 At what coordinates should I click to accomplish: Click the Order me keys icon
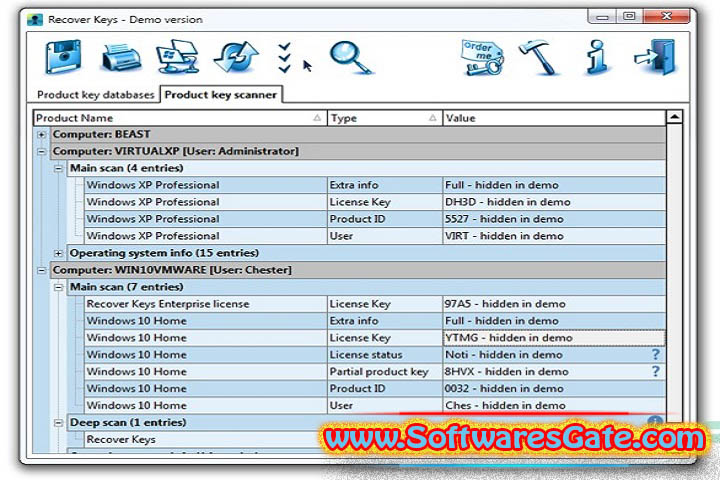click(x=482, y=58)
